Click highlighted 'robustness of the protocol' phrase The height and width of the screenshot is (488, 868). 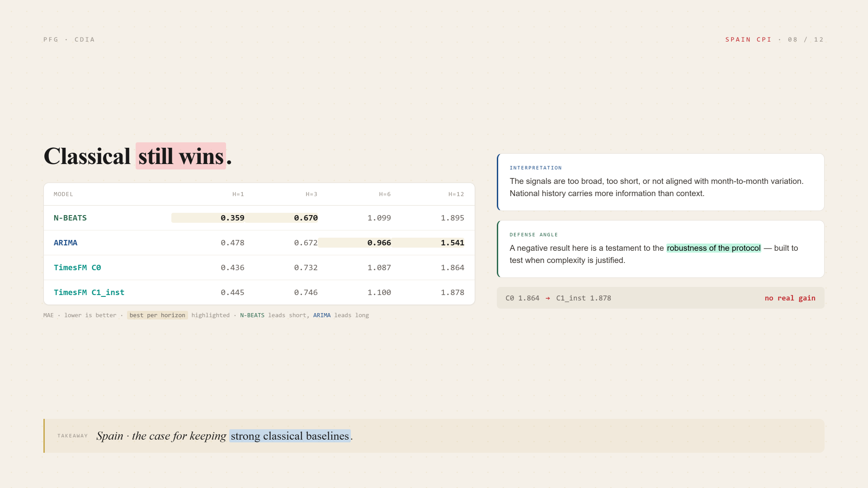pos(714,248)
